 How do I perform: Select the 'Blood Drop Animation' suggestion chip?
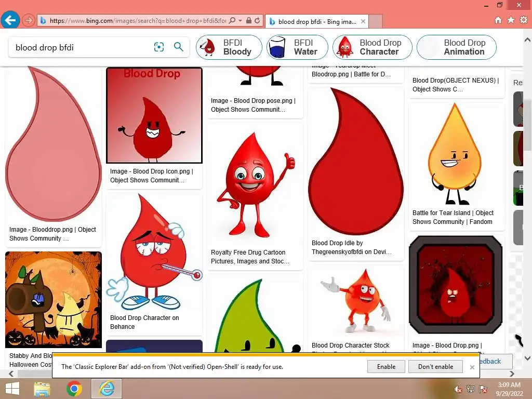(456, 47)
